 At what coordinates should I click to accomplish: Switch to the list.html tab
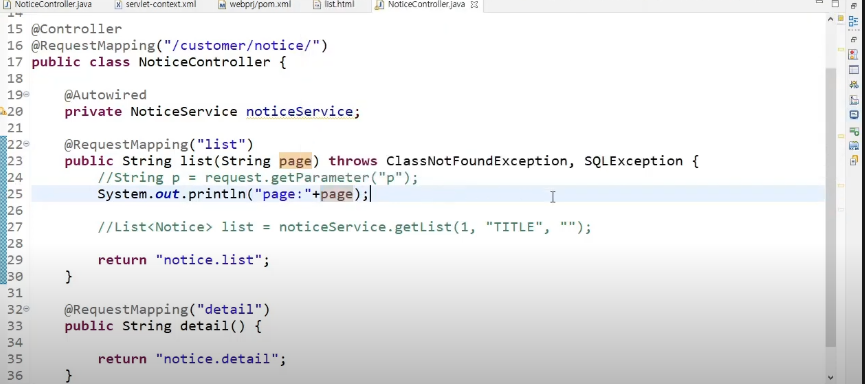tap(334, 4)
